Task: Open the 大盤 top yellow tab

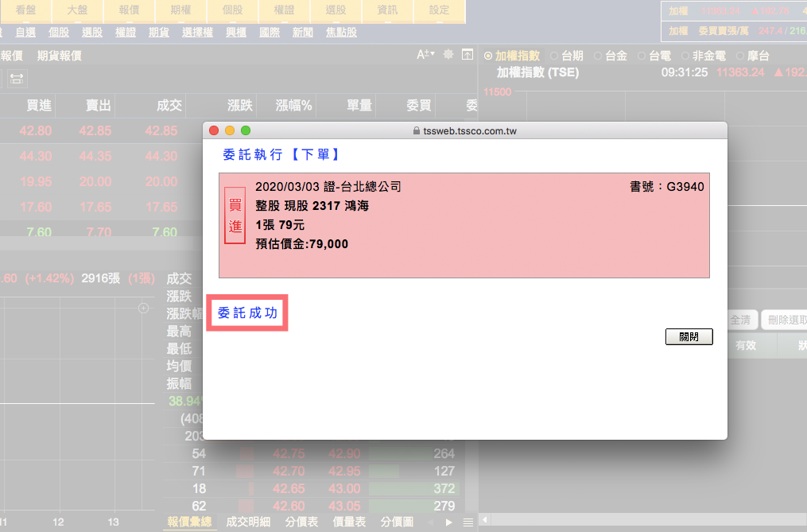Action: (x=77, y=11)
